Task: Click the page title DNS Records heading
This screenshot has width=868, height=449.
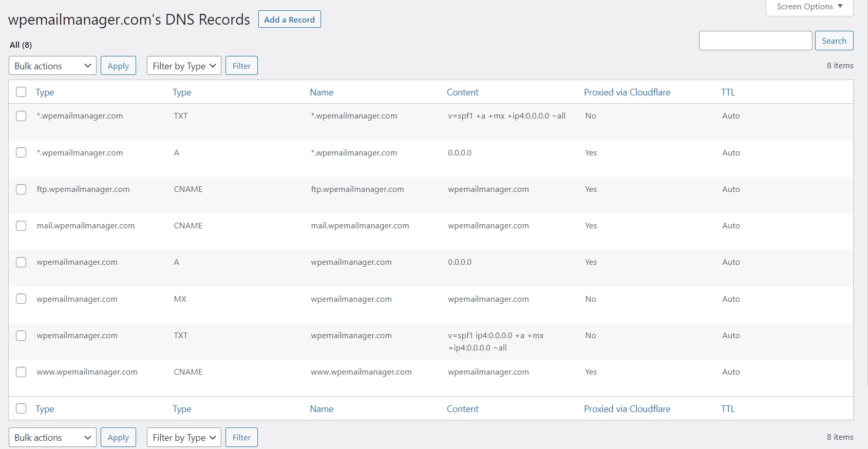Action: coord(129,19)
